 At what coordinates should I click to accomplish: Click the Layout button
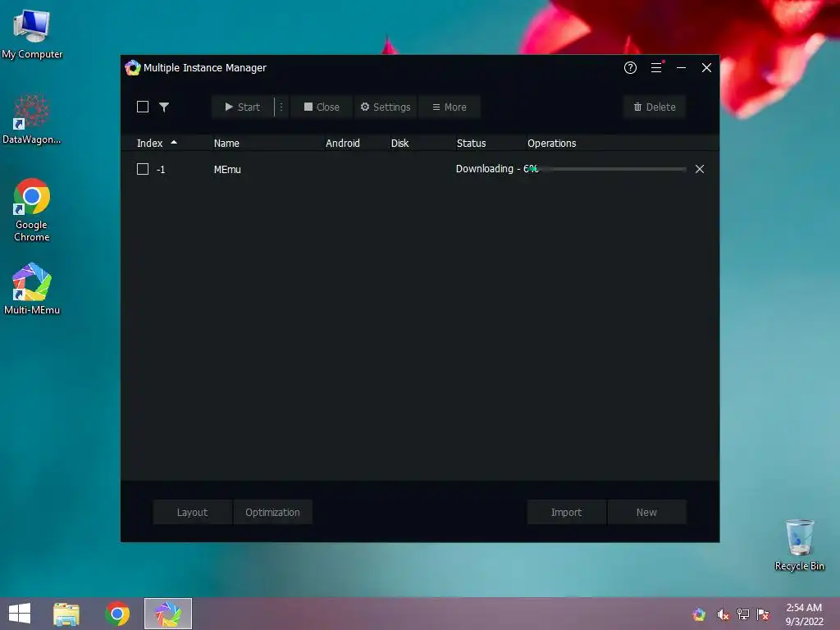click(192, 512)
